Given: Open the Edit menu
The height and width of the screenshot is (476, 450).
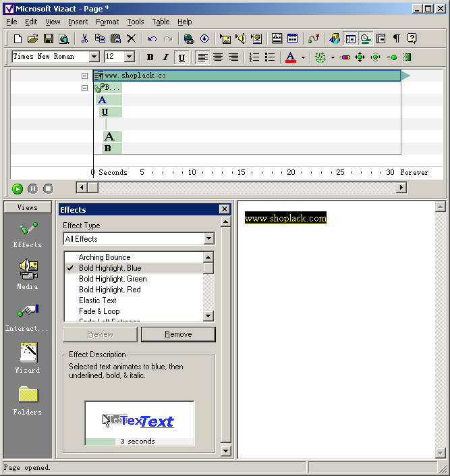Looking at the screenshot, I should click(31, 22).
